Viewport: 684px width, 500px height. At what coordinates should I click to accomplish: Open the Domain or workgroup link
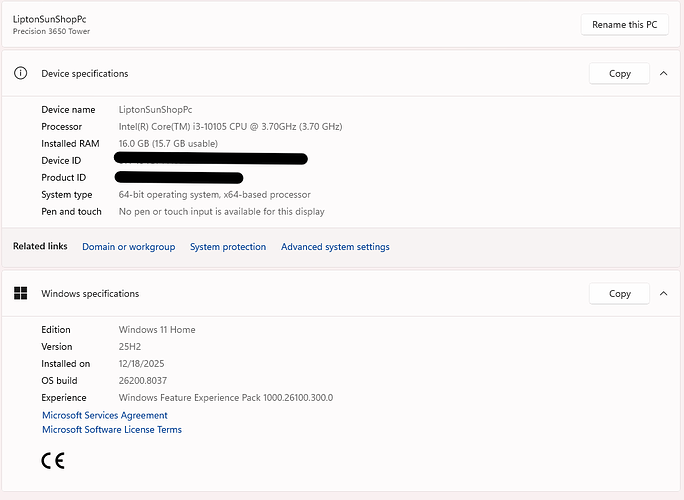pos(129,247)
